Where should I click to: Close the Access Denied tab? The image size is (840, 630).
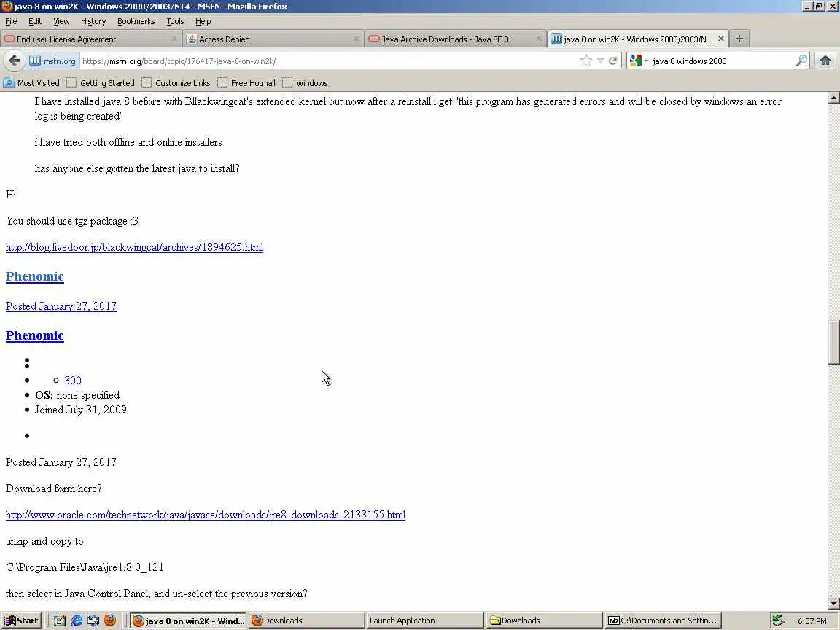(x=357, y=39)
